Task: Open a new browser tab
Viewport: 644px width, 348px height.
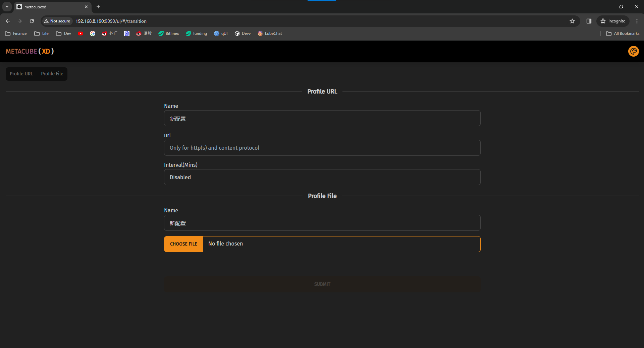Action: click(98, 7)
